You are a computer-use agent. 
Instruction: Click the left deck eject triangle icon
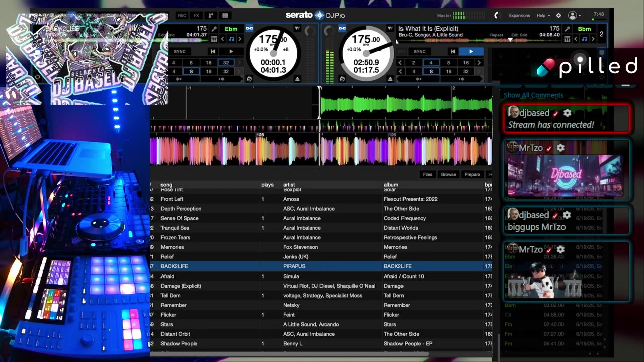(297, 79)
